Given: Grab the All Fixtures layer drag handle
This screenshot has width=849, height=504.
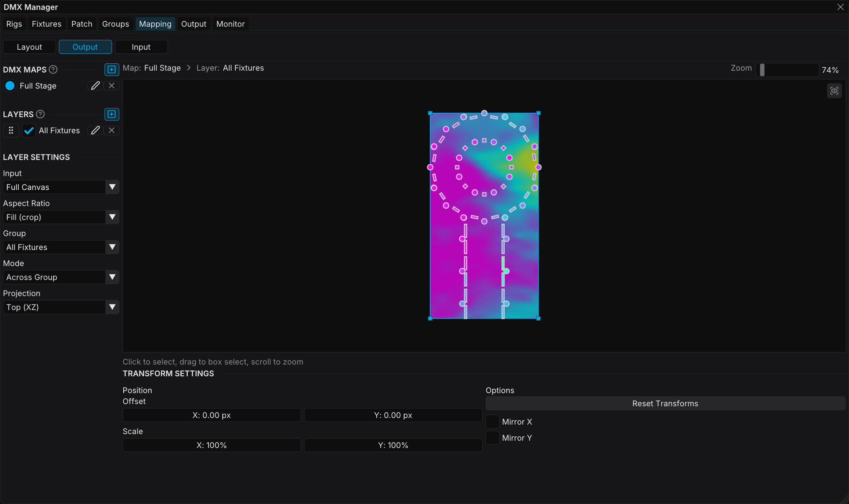Looking at the screenshot, I should tap(11, 130).
